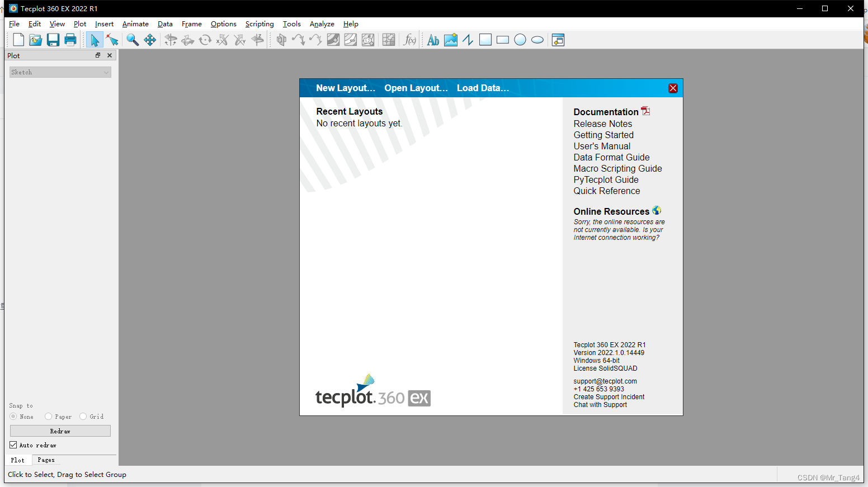Select the ellipse drawing tool
This screenshot has height=487, width=868.
click(537, 40)
